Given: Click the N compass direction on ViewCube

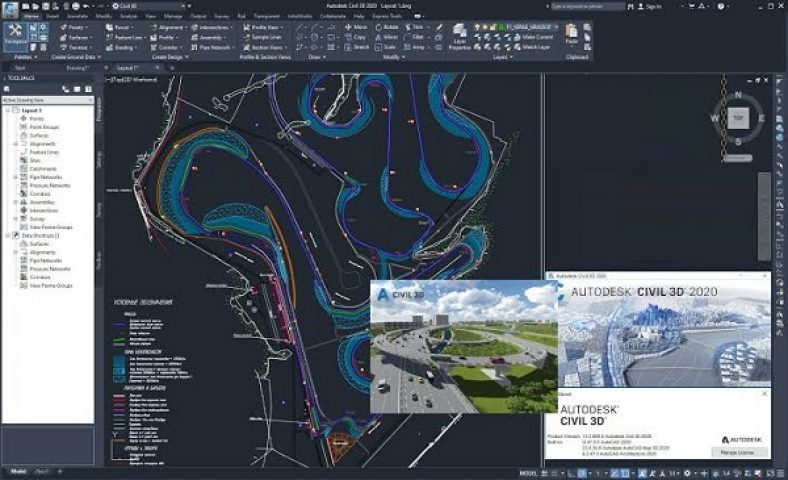Looking at the screenshot, I should (x=738, y=94).
